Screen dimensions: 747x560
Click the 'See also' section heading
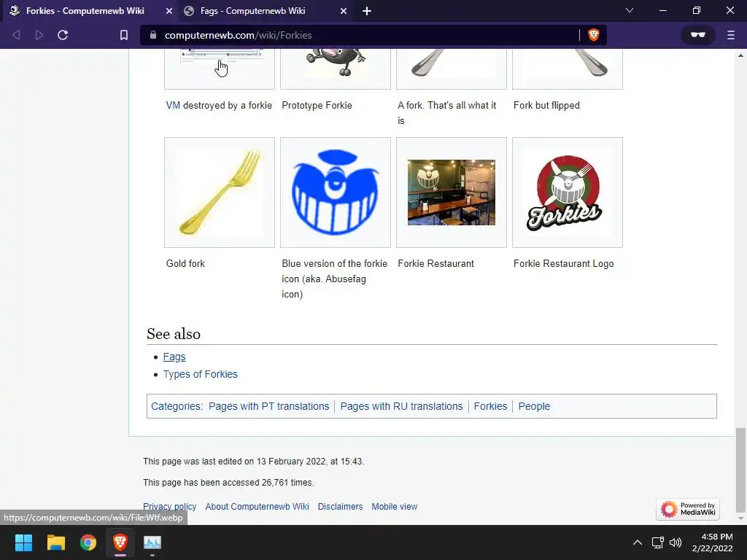point(174,334)
